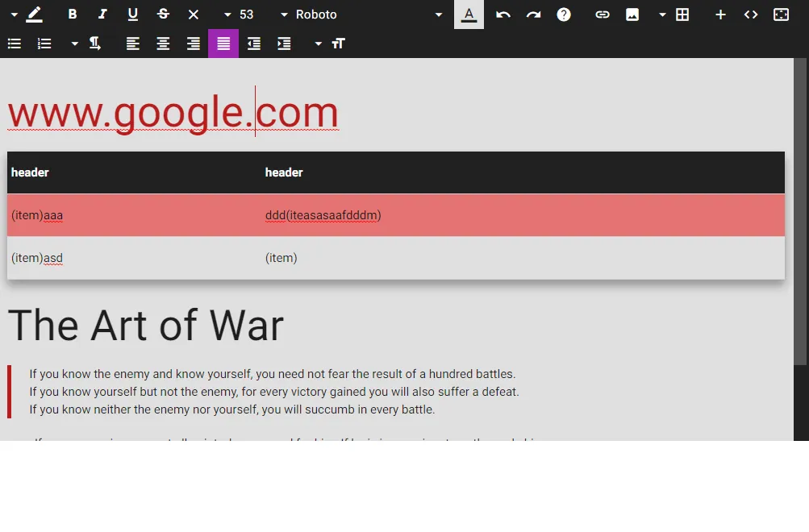Toggle the highlighted justify alignment button
The height and width of the screenshot is (532, 809).
[223, 44]
